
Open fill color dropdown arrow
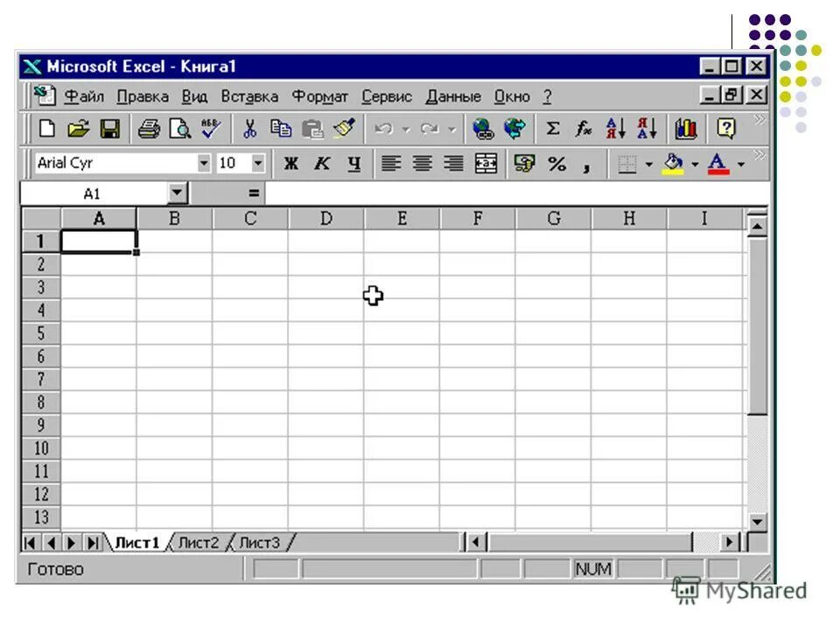pos(695,164)
